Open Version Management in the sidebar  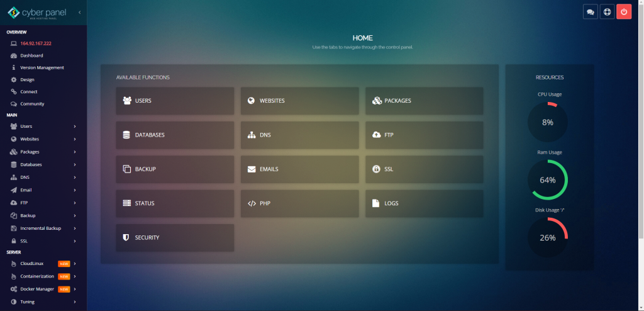coord(42,67)
